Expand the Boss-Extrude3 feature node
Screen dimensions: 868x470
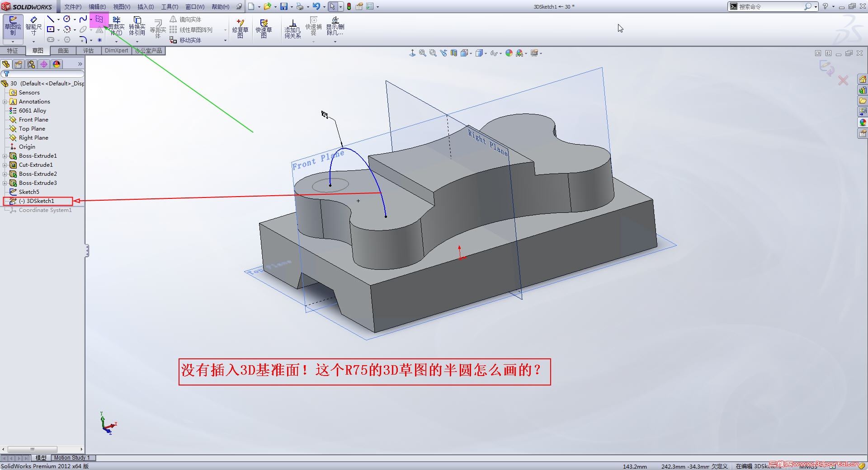5,183
